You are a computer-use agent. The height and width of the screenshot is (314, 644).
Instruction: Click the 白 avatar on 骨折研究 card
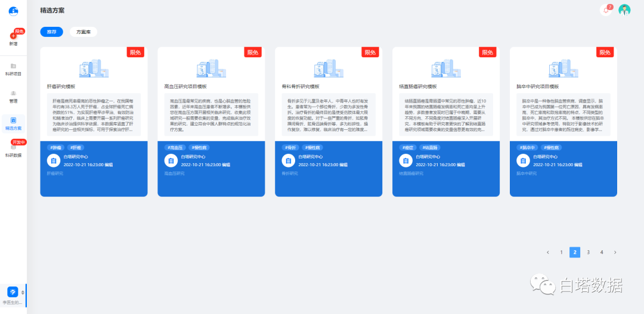(x=289, y=160)
